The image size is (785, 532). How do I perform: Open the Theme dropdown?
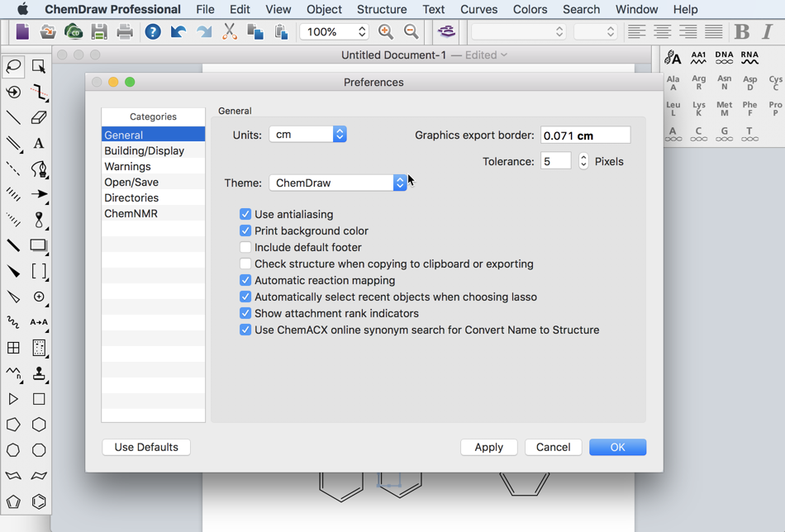338,183
